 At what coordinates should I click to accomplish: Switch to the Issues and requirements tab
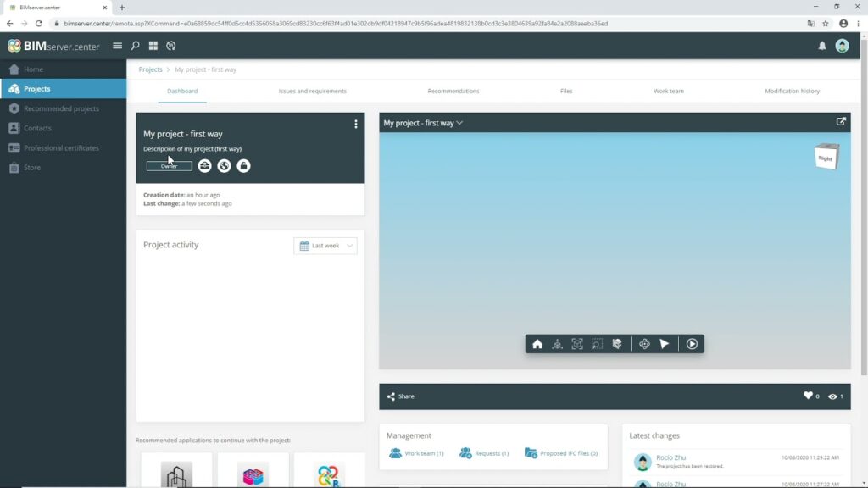coord(312,91)
